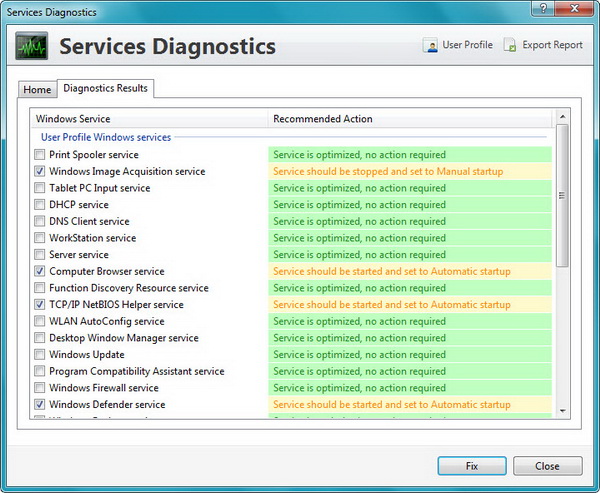Check the Print Spooler service checkbox
The image size is (600, 493).
pyautogui.click(x=39, y=155)
